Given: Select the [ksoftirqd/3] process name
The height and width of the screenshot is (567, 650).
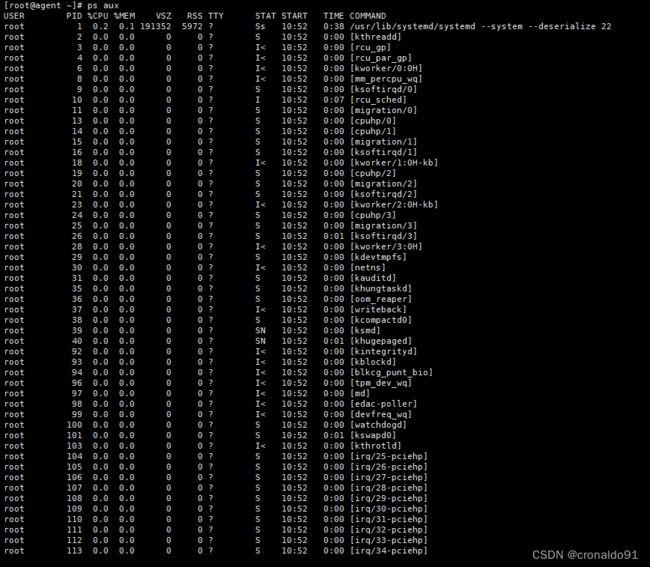Looking at the screenshot, I should 383,236.
